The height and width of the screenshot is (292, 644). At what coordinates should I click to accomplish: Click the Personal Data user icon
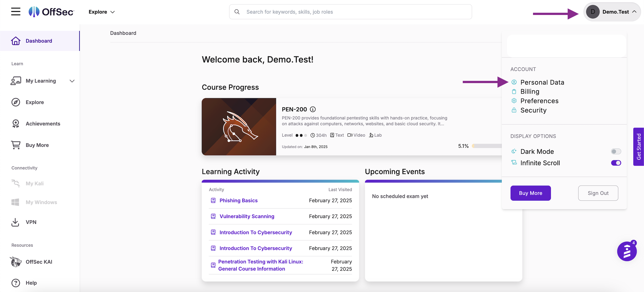tap(514, 82)
